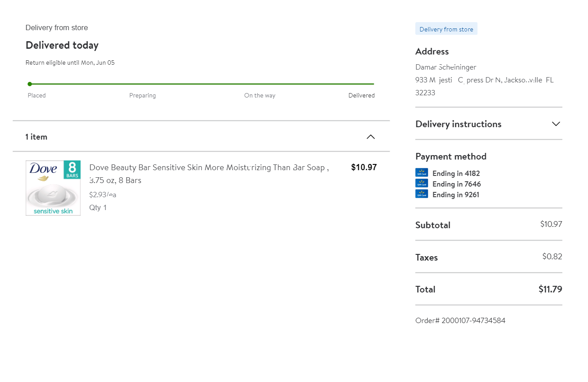Click the Total amount $11.79
This screenshot has height=382, width=588.
pos(550,289)
